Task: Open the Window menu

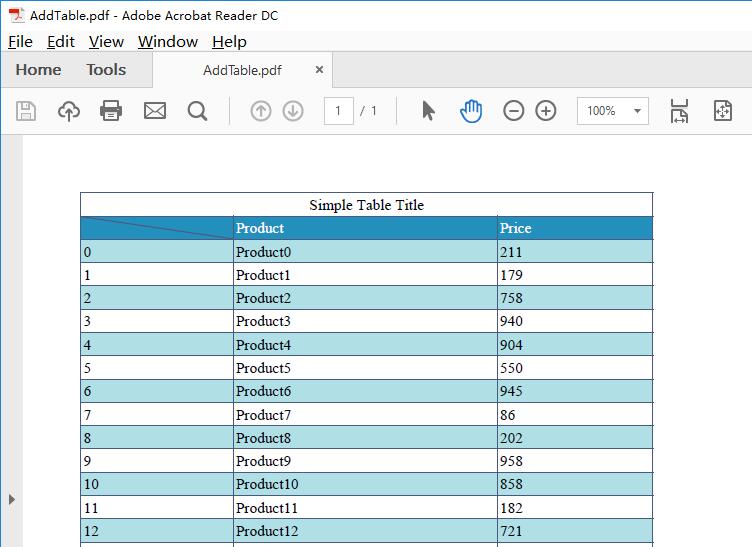Action: [167, 41]
